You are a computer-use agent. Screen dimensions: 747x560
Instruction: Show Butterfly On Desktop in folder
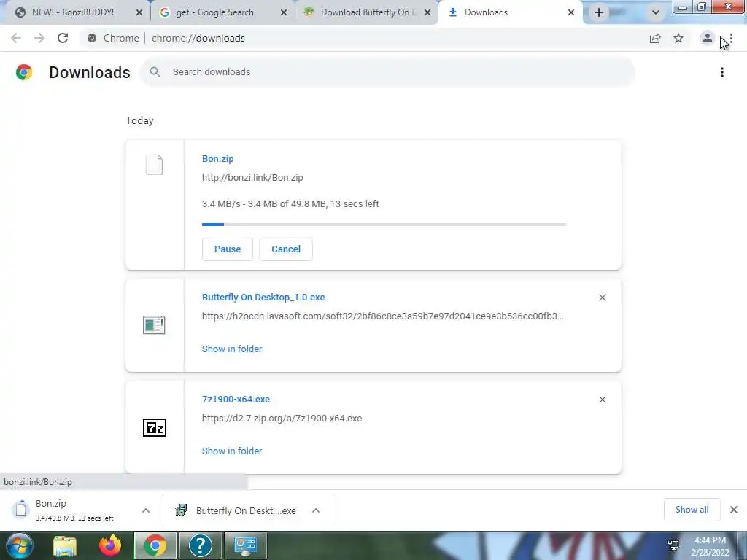(232, 349)
